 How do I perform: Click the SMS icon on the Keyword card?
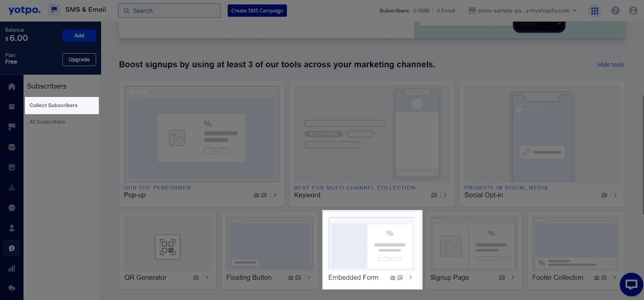(x=434, y=195)
